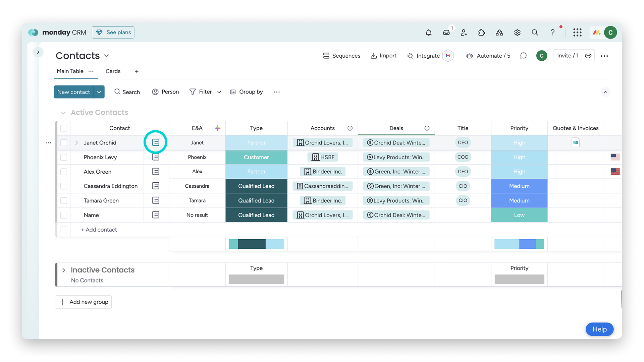Click the AI sparkle icon in E&A header
The image size is (644, 362).
[x=218, y=128]
